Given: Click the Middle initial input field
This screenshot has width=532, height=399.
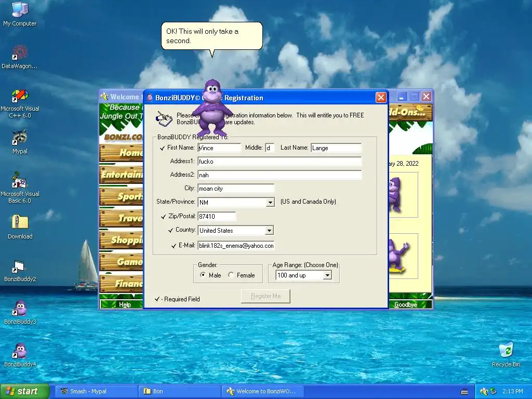Looking at the screenshot, I should coord(270,148).
